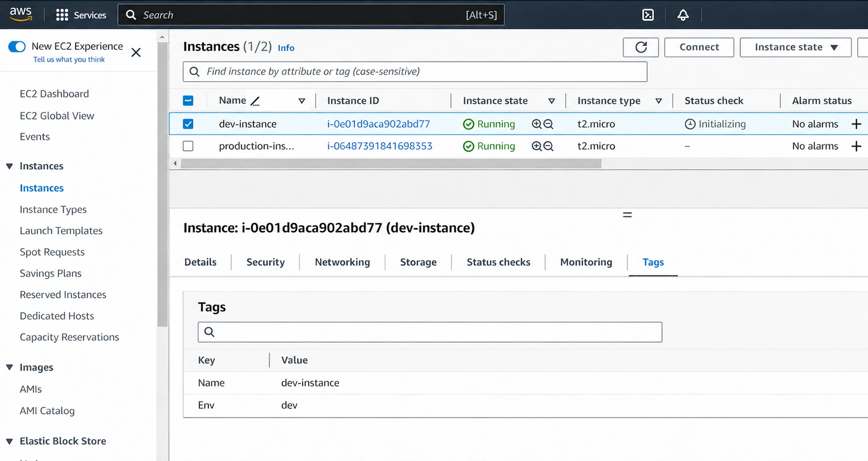Screen dimensions: 868x461
Task: Click the left scroll arrow of table
Action: point(175,163)
